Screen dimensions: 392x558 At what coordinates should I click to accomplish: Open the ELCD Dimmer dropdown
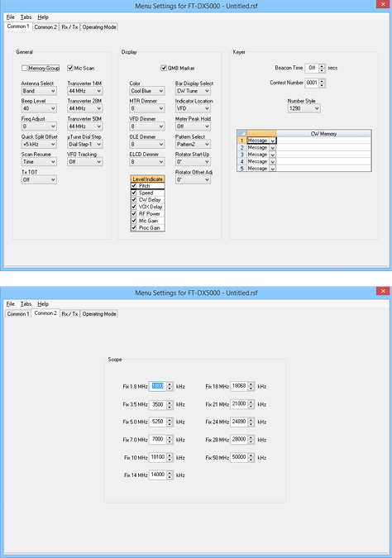(146, 162)
